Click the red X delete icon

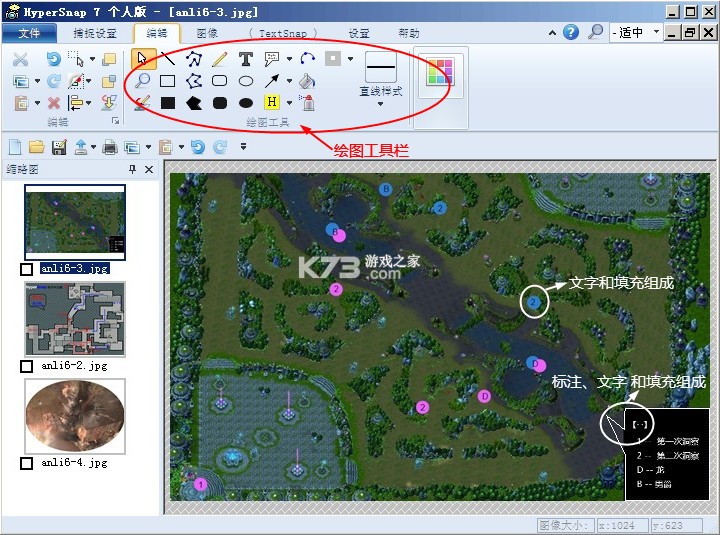pyautogui.click(x=54, y=103)
